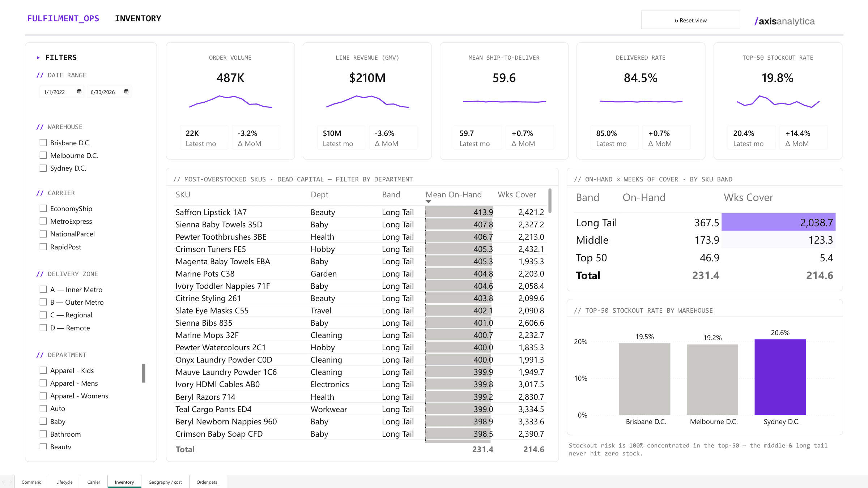Tick the Apparel - Mens checkbox
The height and width of the screenshot is (488, 868).
[43, 383]
